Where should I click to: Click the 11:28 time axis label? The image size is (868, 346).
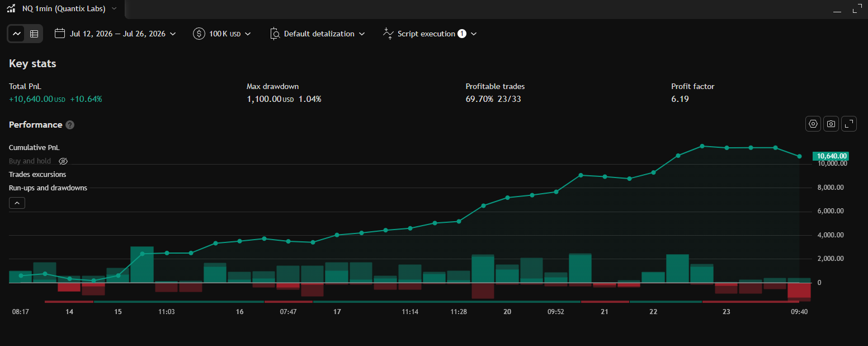pos(459,312)
